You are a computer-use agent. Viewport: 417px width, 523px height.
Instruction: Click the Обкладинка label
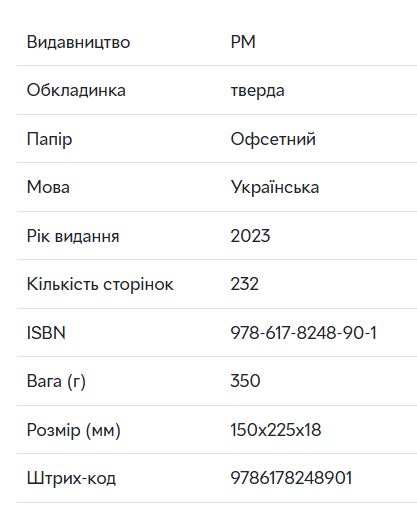click(76, 90)
